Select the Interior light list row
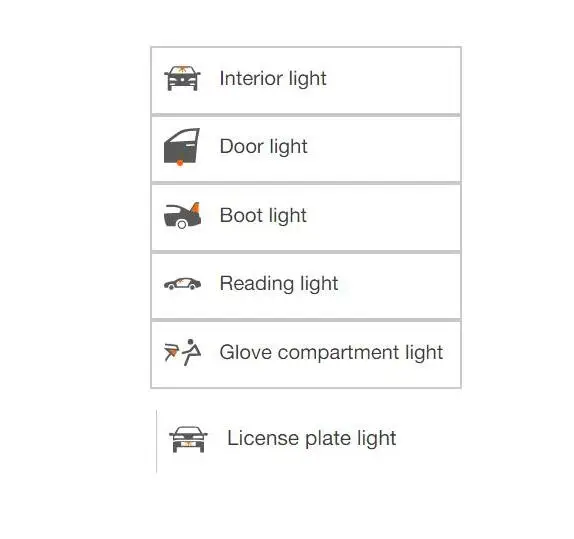Viewport: 574px width, 539px height. coord(306,81)
